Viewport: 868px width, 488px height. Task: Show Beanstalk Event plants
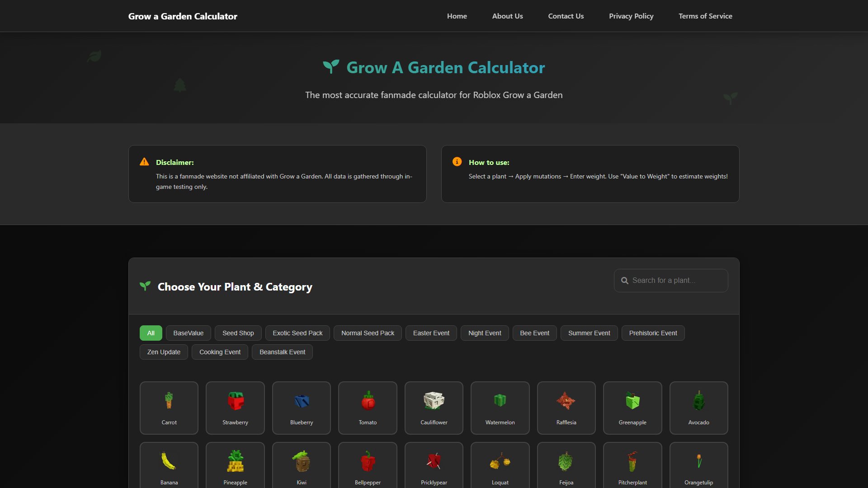pos(283,352)
